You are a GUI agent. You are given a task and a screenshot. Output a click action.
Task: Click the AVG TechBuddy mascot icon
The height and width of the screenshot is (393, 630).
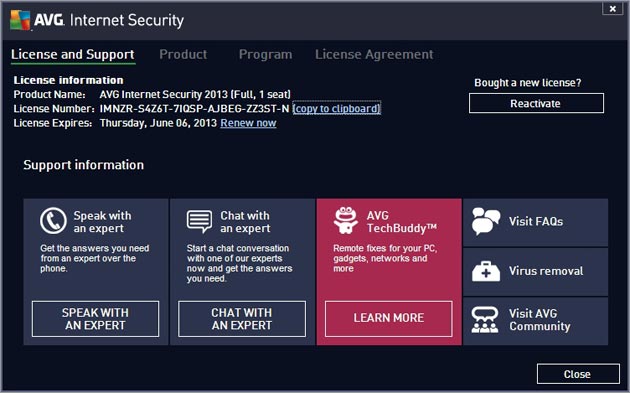click(346, 220)
